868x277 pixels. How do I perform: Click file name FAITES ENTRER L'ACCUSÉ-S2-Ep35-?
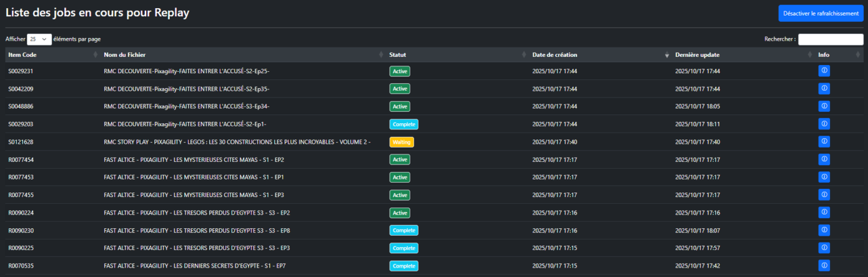pyautogui.click(x=187, y=89)
